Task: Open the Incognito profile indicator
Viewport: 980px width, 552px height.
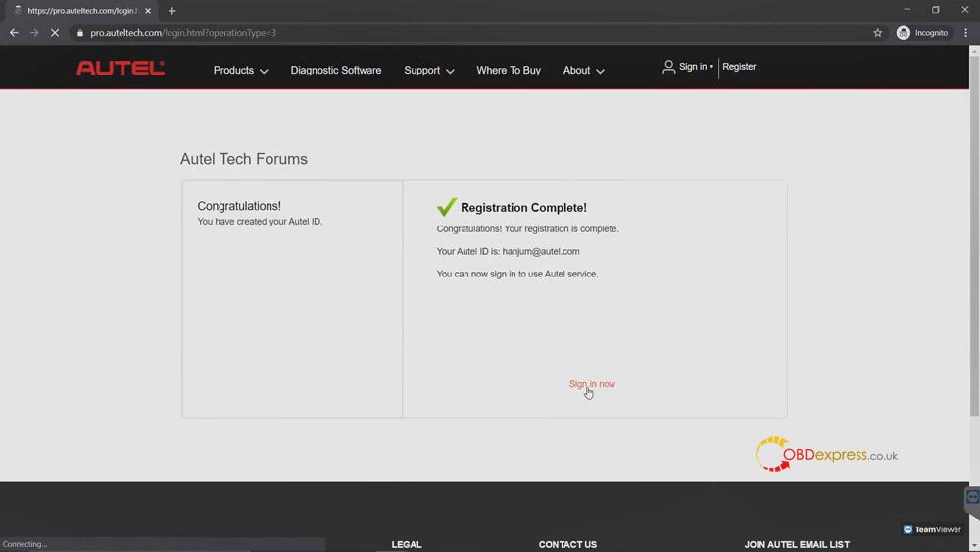Action: click(922, 33)
